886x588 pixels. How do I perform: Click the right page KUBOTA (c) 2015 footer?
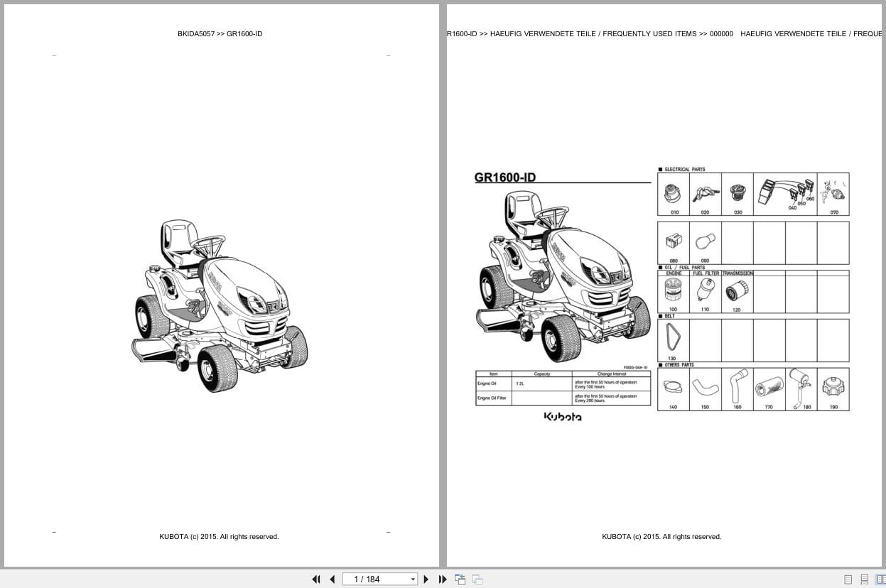[x=661, y=537]
